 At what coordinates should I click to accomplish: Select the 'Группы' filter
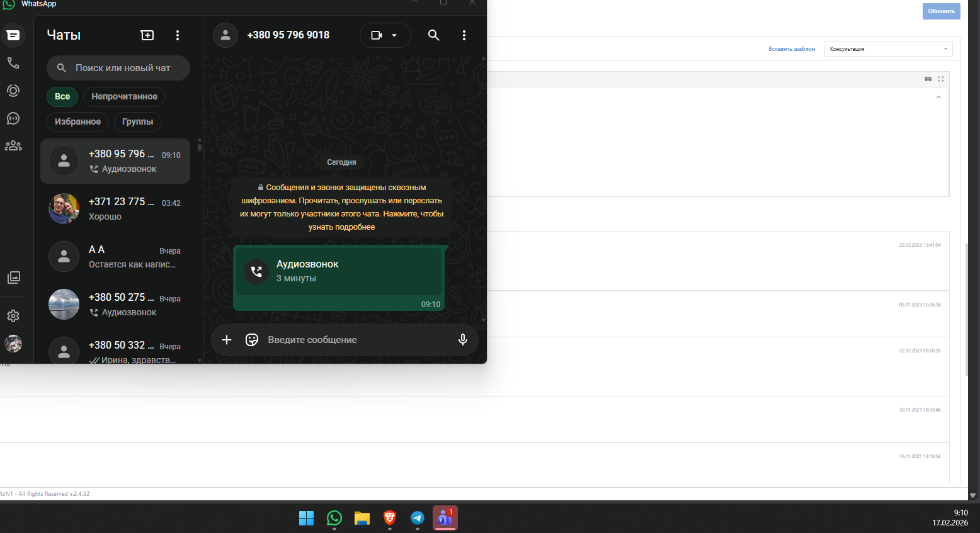138,121
